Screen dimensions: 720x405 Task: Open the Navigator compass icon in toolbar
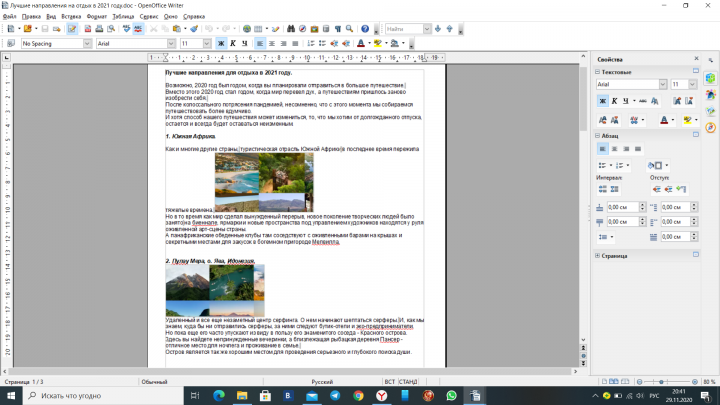point(303,29)
